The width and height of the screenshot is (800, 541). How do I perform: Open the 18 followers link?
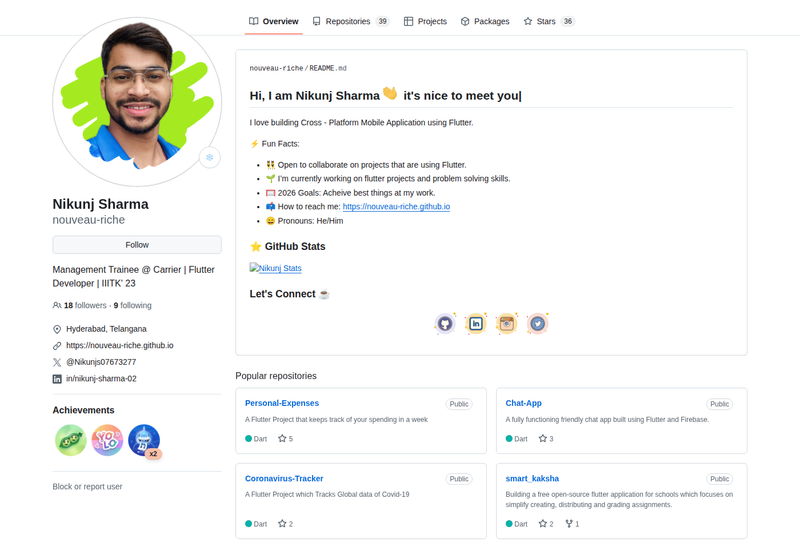click(x=85, y=305)
